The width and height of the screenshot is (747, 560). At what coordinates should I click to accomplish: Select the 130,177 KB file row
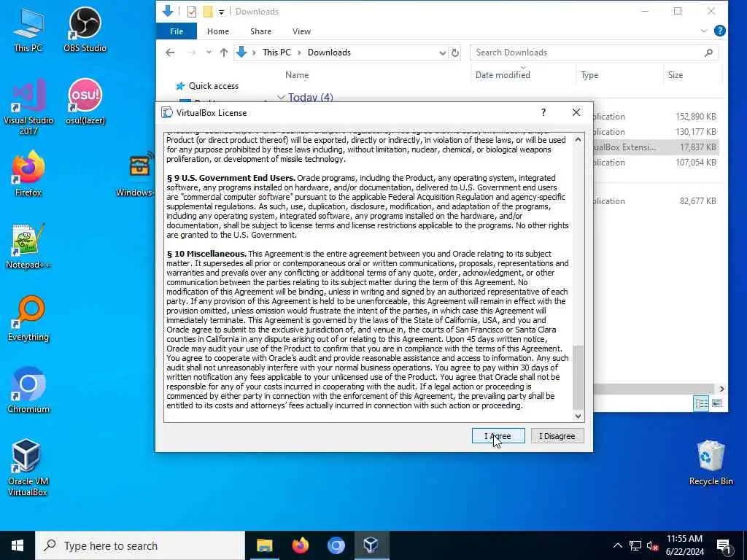coord(656,132)
